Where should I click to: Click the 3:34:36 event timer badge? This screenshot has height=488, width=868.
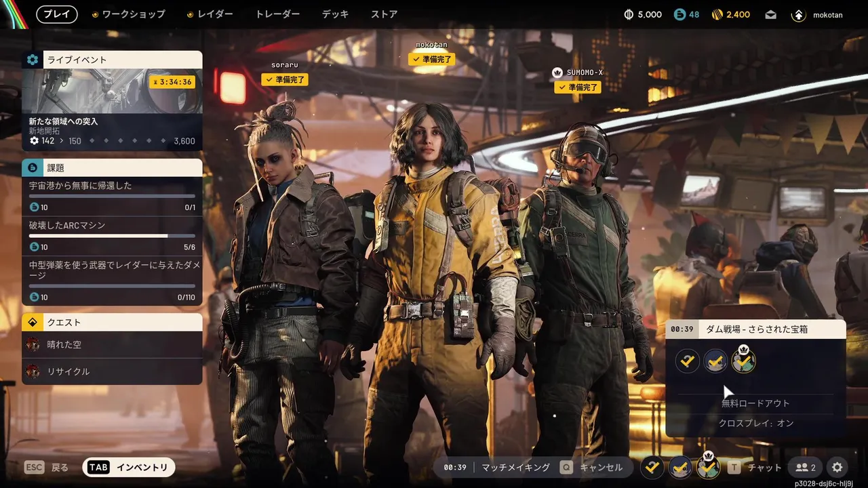click(172, 82)
